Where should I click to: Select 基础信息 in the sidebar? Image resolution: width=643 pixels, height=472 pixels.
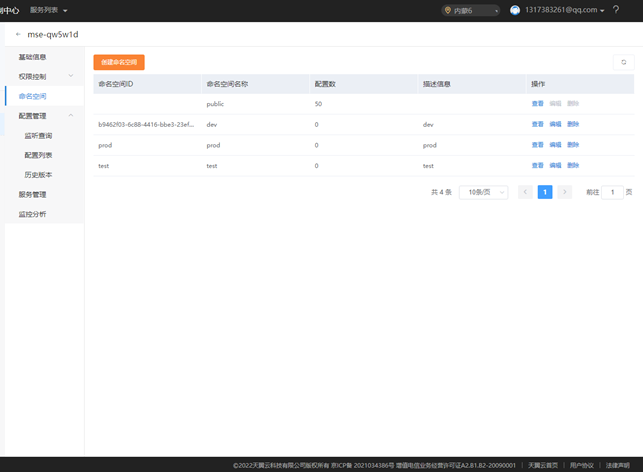tap(32, 57)
